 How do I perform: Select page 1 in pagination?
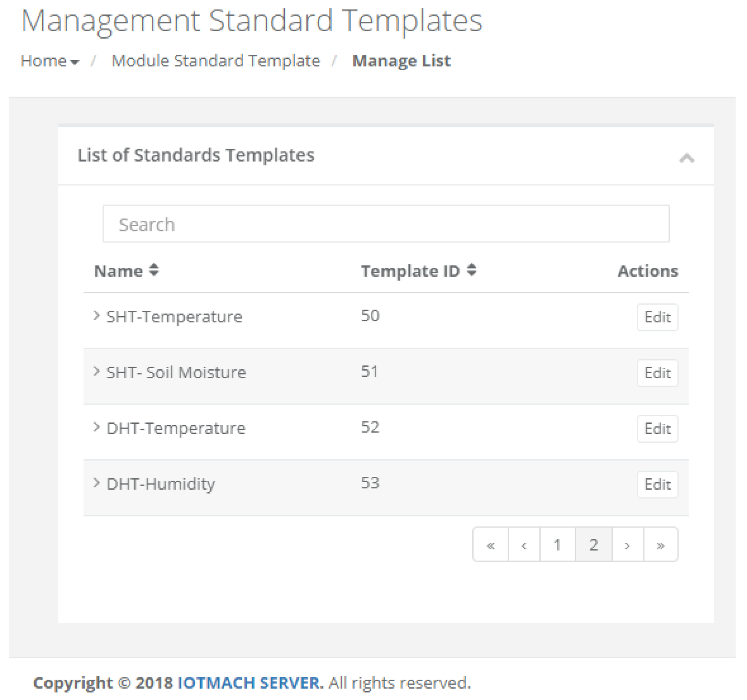tap(557, 545)
